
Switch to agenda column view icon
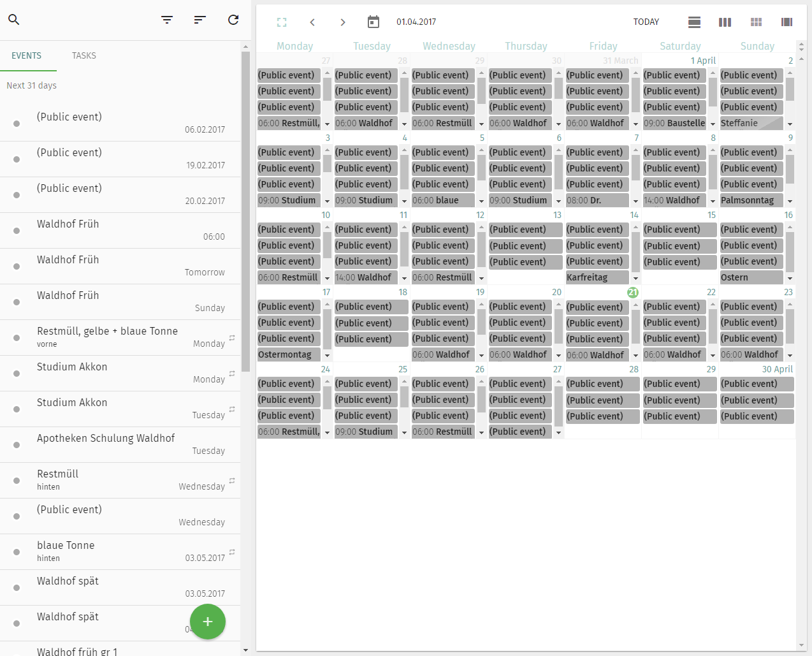[787, 22]
